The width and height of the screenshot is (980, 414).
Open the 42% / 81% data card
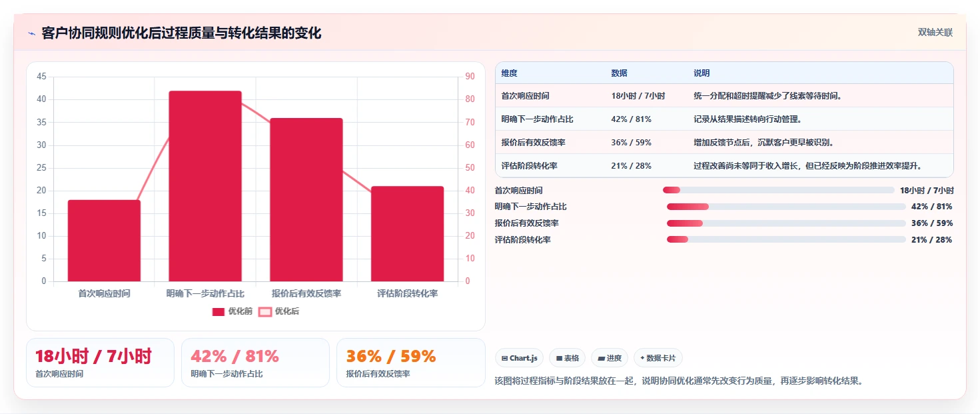255,363
